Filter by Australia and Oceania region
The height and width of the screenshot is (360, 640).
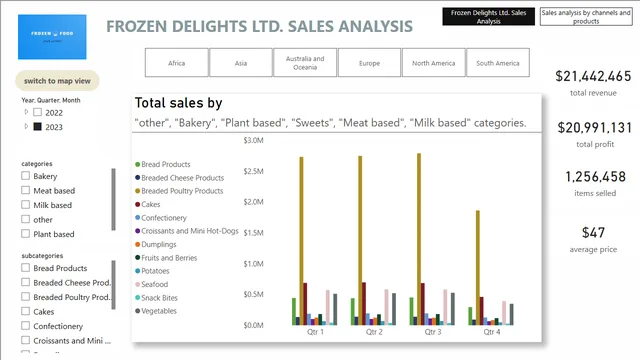305,63
